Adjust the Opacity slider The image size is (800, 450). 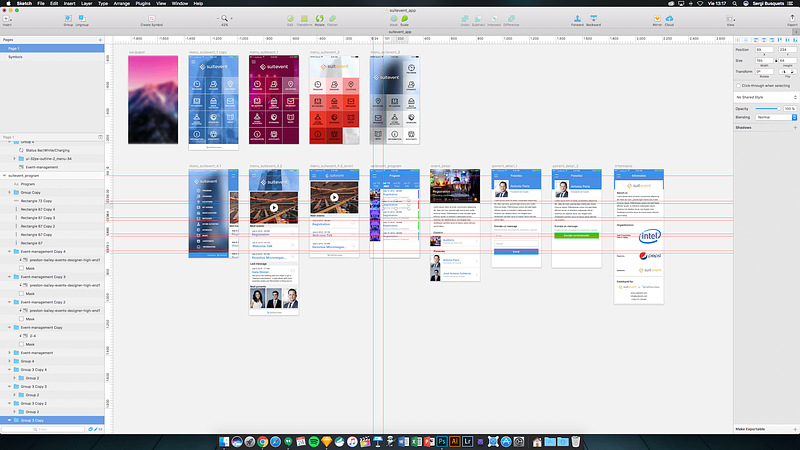point(767,109)
